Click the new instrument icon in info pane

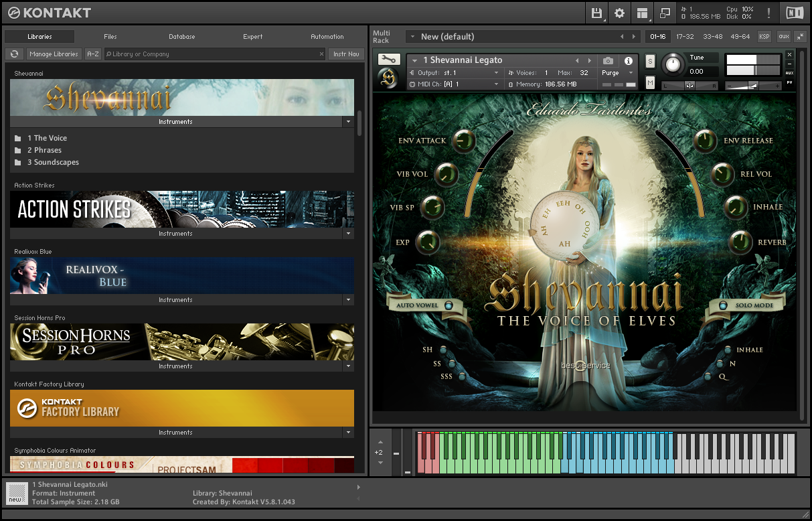17,492
